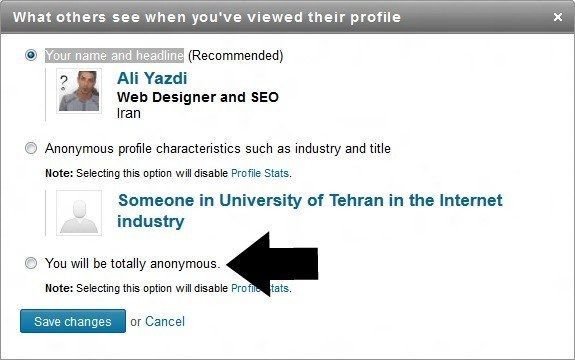This screenshot has height=360, width=575.
Task: Click the 'Your name and headline' highlighted label
Action: click(x=114, y=55)
